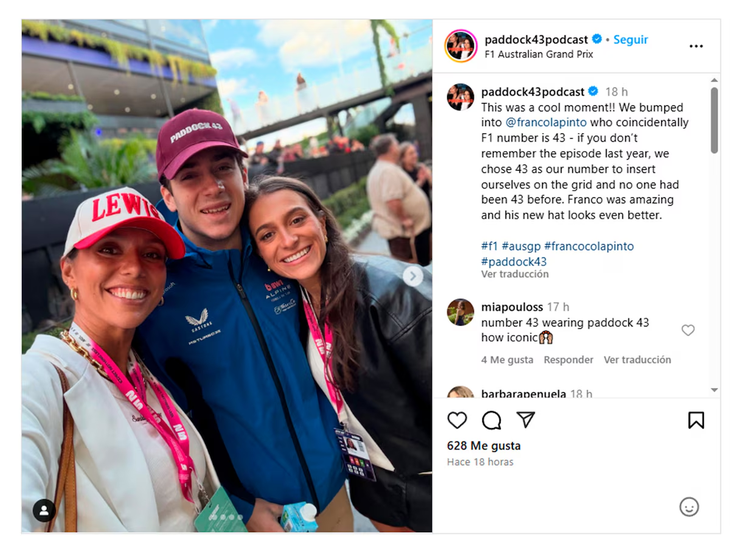Open #francocolapinto hashtag

point(588,246)
